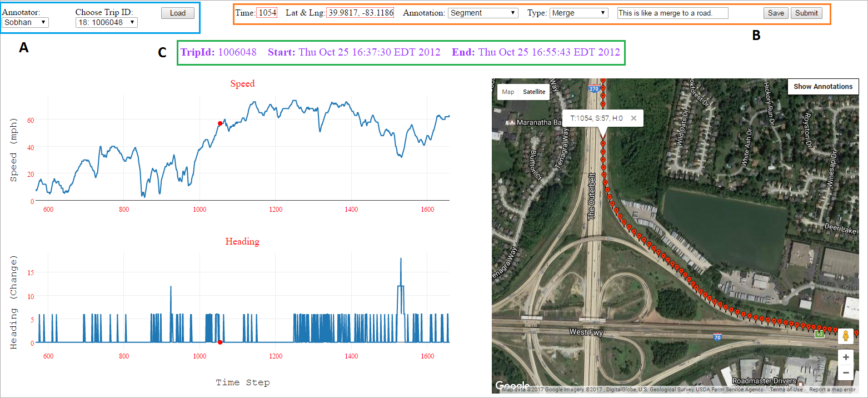868x398 pixels.
Task: Click the red marker on Speed chart
Action: click(220, 123)
